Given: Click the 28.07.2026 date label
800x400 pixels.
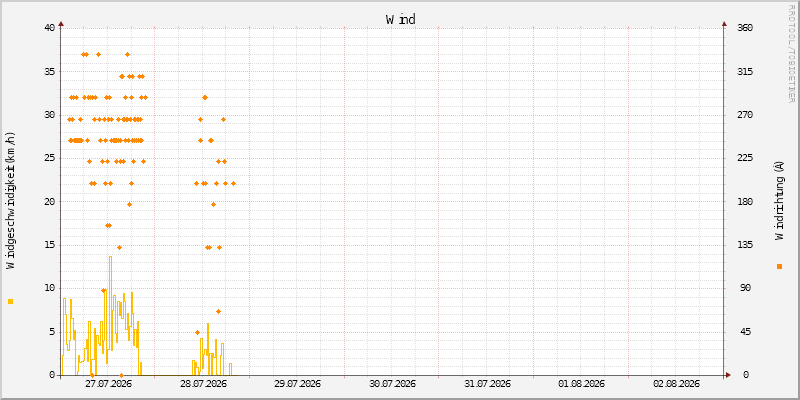Looking at the screenshot, I should tap(203, 384).
